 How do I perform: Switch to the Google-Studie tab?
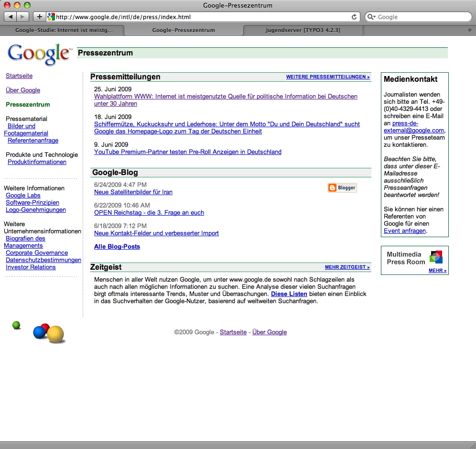pyautogui.click(x=64, y=30)
